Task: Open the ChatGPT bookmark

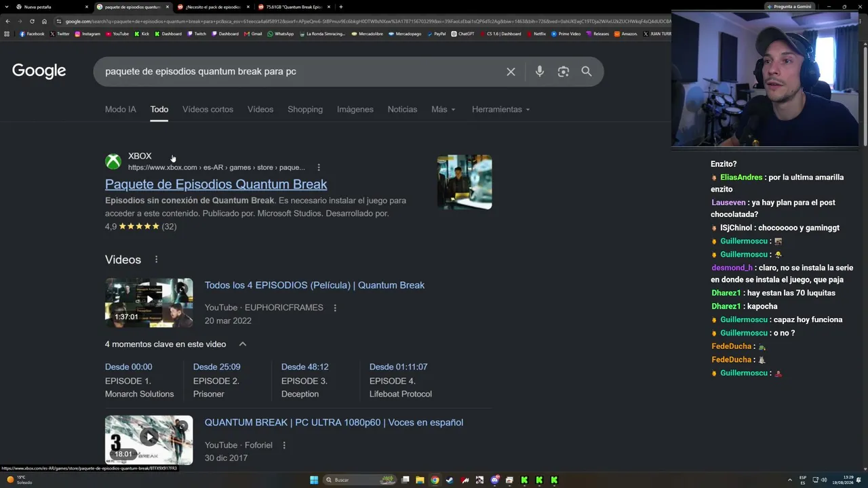Action: click(463, 34)
